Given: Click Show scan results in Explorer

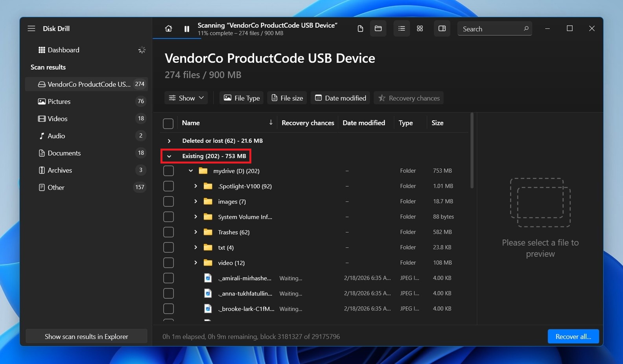Looking at the screenshot, I should [x=87, y=336].
